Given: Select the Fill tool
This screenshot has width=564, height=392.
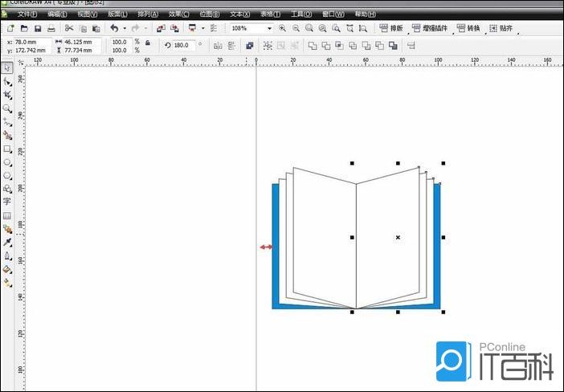Looking at the screenshot, I should click(x=7, y=269).
